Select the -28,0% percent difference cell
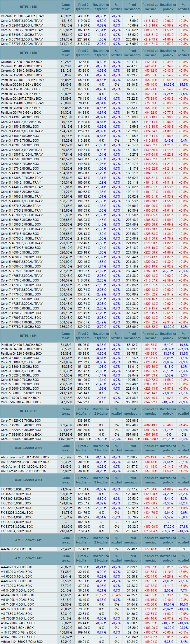This screenshot has width=190, height=644. pyautogui.click(x=183, y=628)
